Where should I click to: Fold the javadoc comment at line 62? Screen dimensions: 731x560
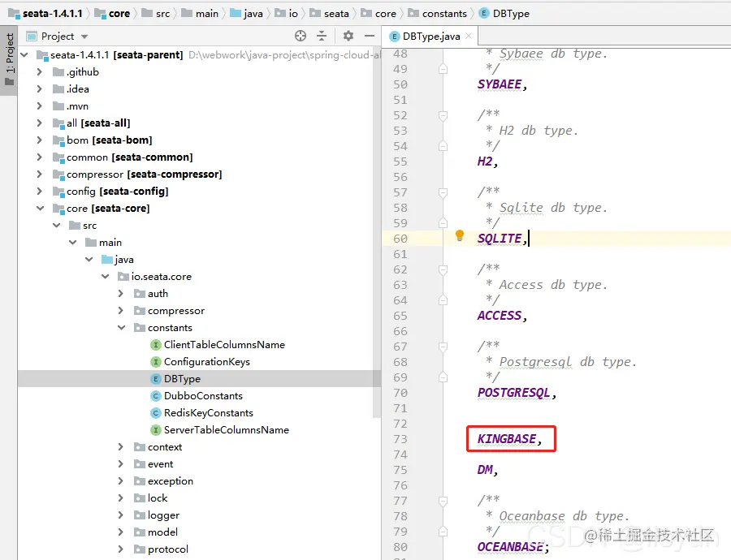443,269
